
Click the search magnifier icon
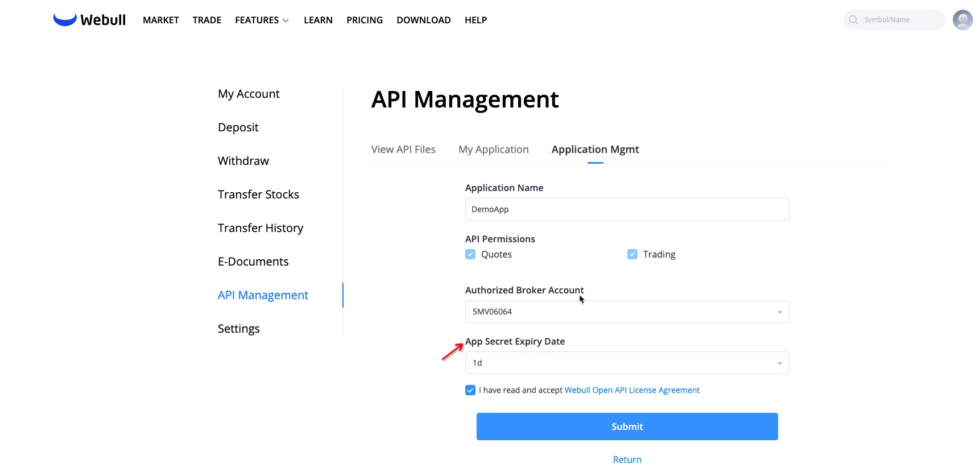pos(853,20)
